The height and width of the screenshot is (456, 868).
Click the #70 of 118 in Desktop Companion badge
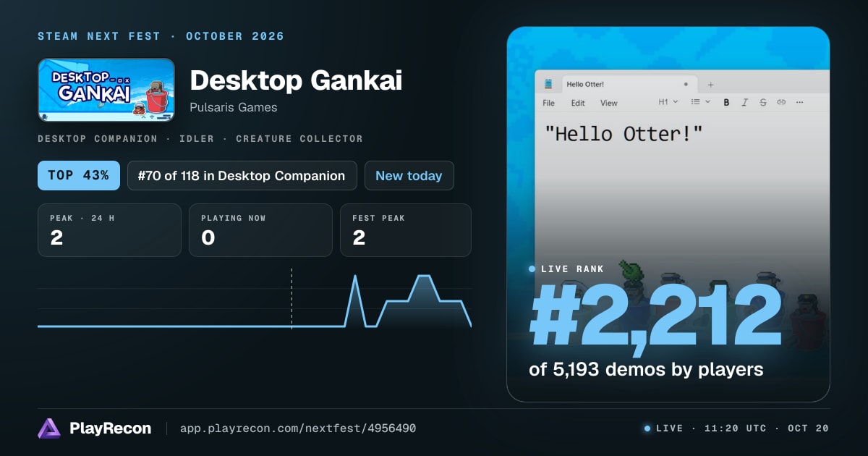pyautogui.click(x=242, y=176)
